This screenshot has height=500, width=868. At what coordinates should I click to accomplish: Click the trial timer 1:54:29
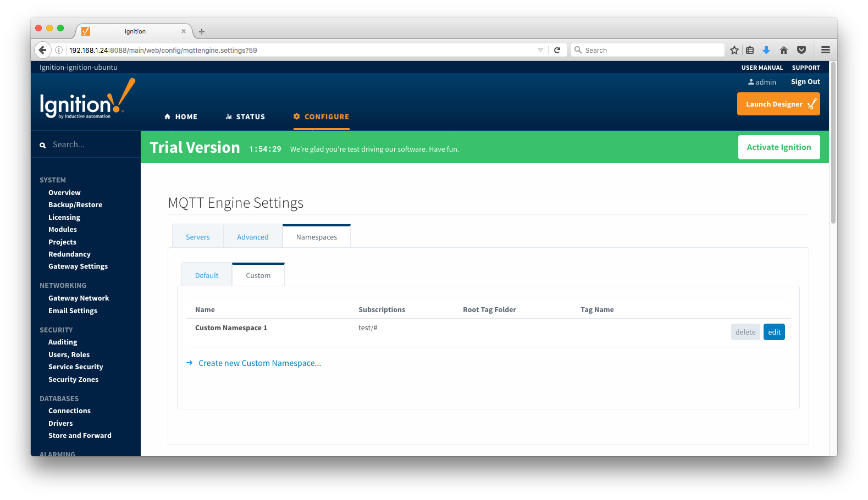point(265,149)
